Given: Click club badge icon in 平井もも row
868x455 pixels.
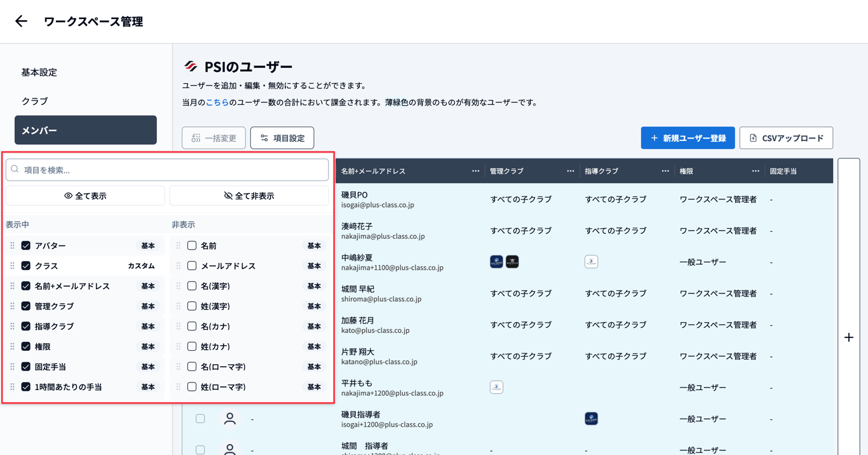Looking at the screenshot, I should point(496,387).
